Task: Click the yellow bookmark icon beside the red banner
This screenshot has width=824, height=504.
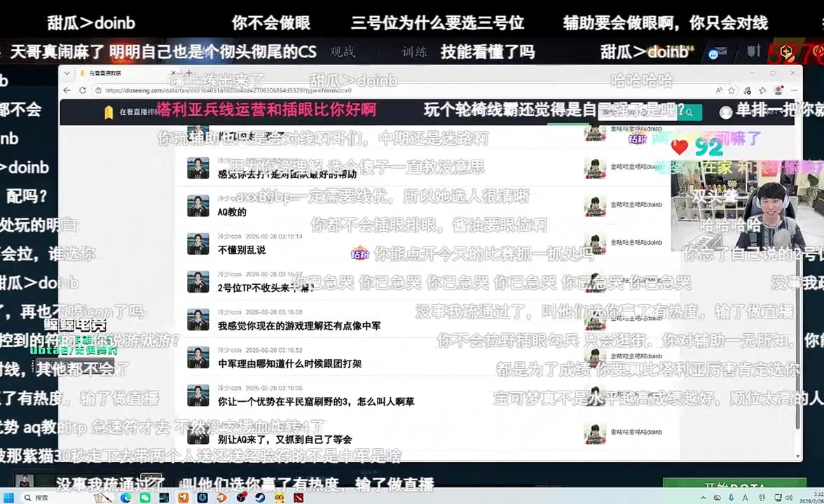Action: (x=109, y=111)
